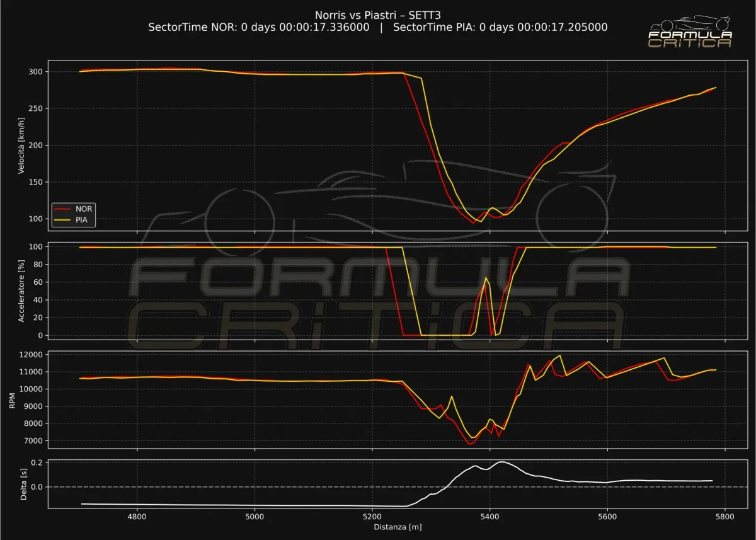
Task: Click the 5800 tick on the distance axis
Action: pyautogui.click(x=724, y=515)
